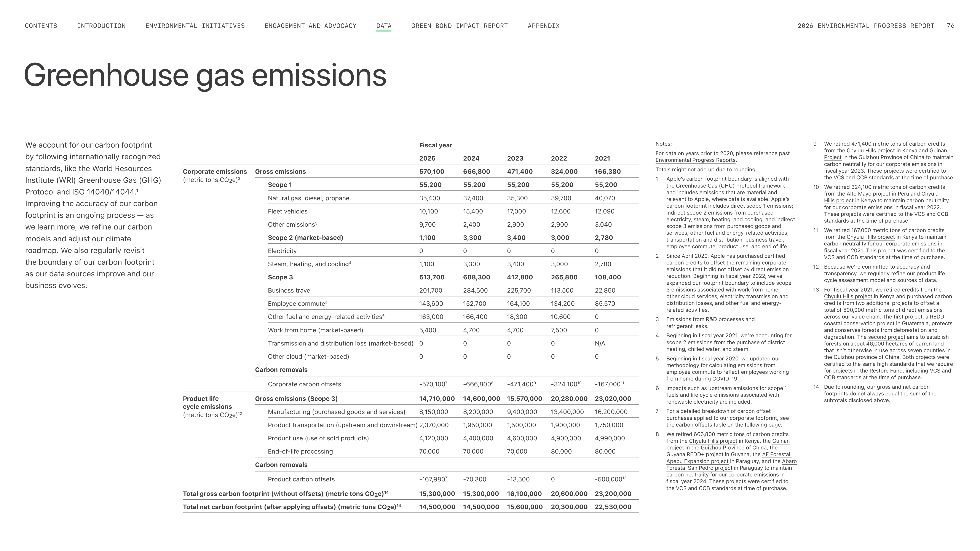Click the 'Employee commute' row label
The width and height of the screenshot is (980, 551).
click(x=297, y=304)
